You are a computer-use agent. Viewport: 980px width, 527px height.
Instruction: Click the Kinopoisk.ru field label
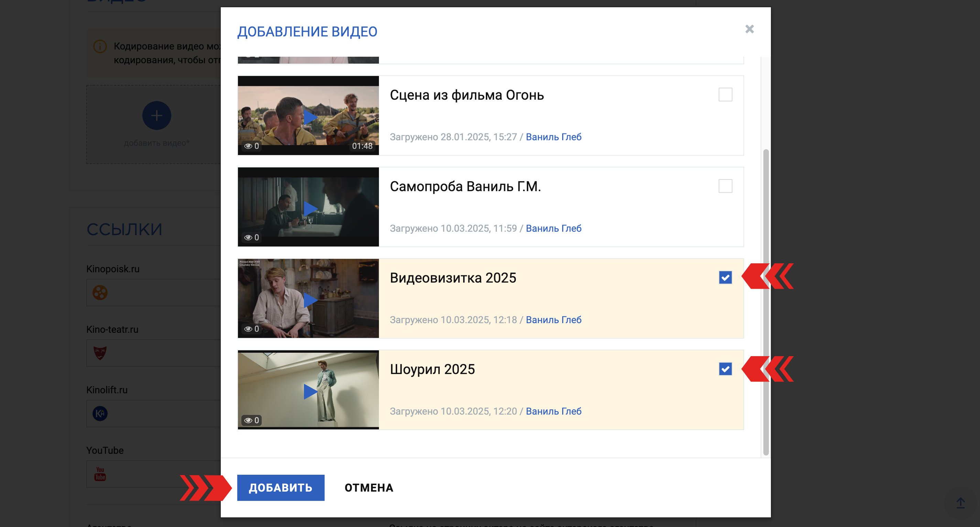[x=113, y=269]
